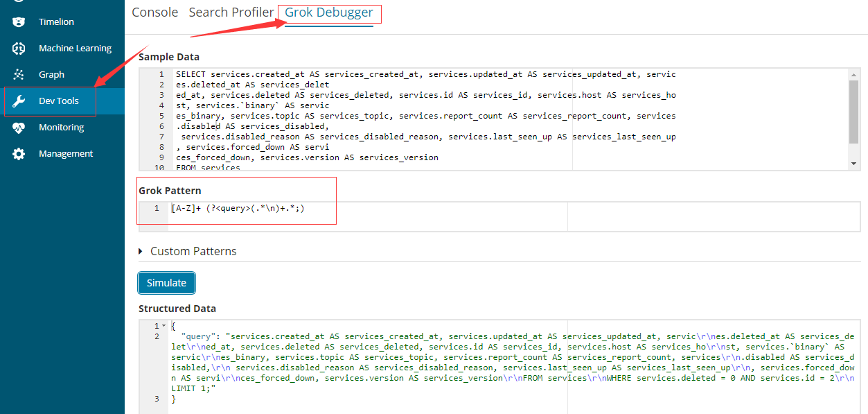Viewport: 868px width, 414px height.
Task: Open the Search Profiler tab
Action: tap(231, 12)
